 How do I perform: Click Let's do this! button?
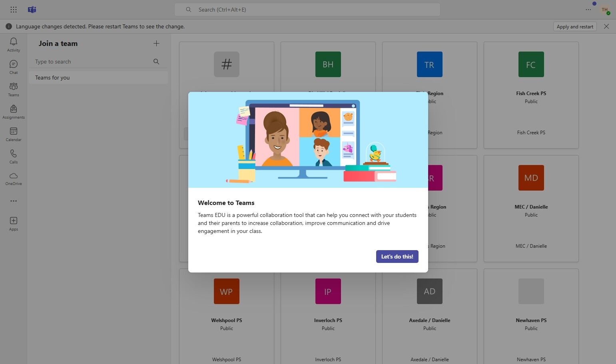pyautogui.click(x=397, y=257)
